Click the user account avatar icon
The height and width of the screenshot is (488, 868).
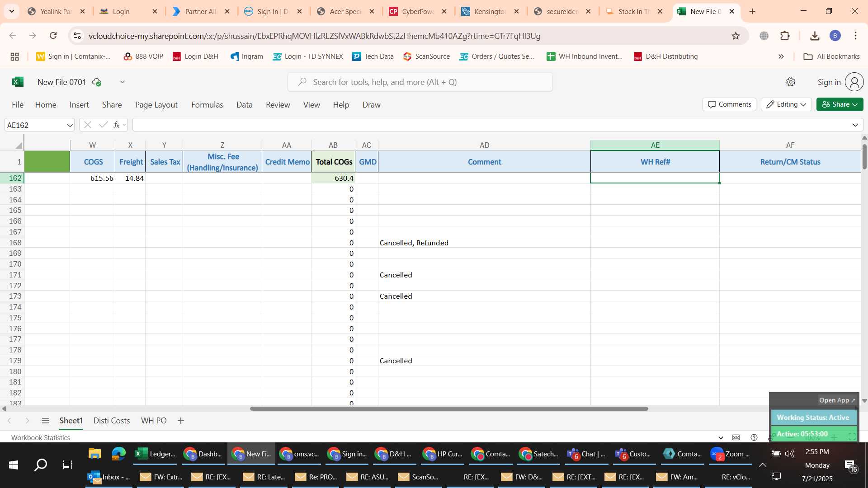click(854, 82)
